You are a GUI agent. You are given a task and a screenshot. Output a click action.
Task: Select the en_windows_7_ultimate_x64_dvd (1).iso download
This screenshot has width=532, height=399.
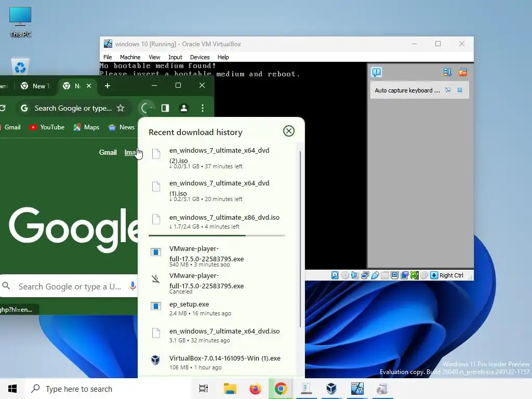pos(217,191)
